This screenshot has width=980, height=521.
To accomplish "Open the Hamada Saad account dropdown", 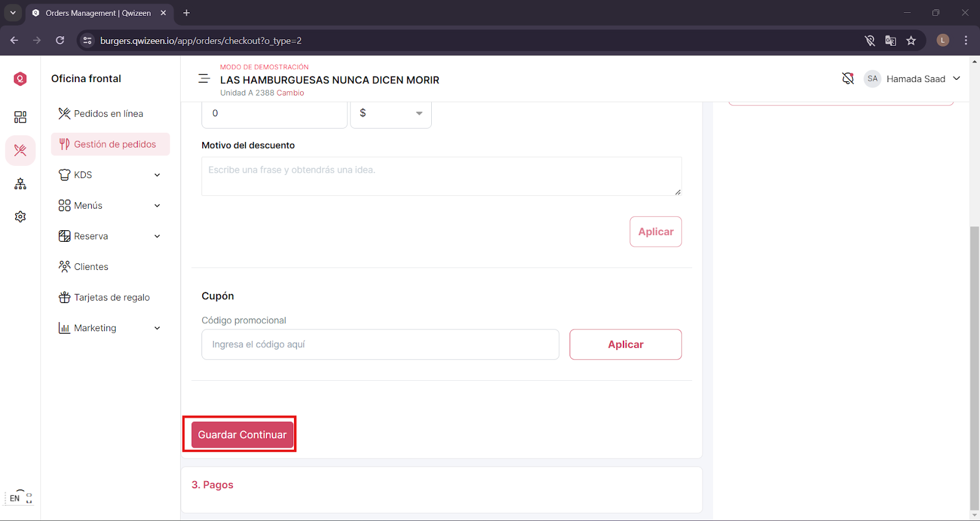I will click(x=923, y=78).
